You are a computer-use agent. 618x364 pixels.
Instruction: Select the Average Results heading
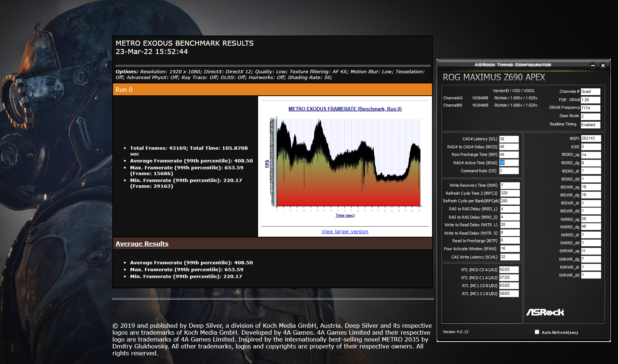(x=142, y=244)
